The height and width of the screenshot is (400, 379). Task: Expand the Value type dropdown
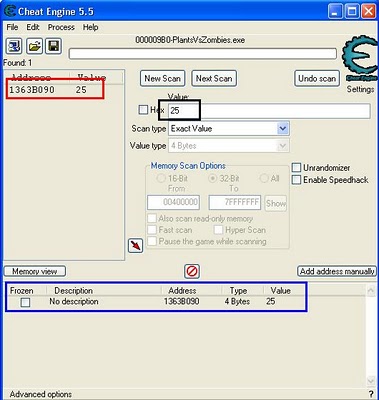point(283,146)
